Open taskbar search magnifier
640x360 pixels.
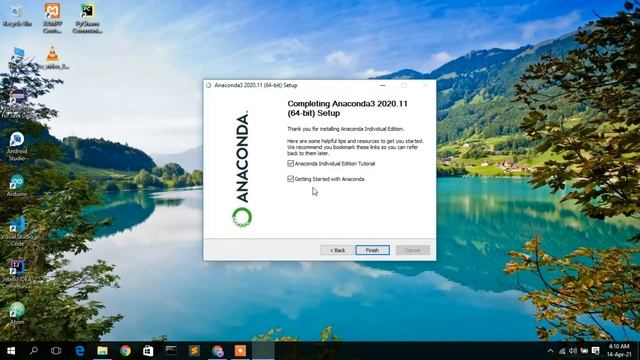point(34,351)
